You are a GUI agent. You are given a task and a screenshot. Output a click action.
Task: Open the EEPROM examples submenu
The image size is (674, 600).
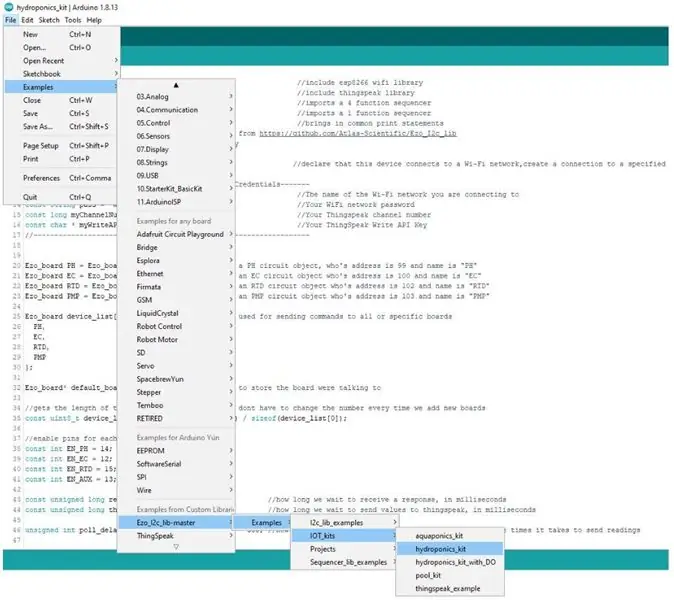(x=177, y=451)
